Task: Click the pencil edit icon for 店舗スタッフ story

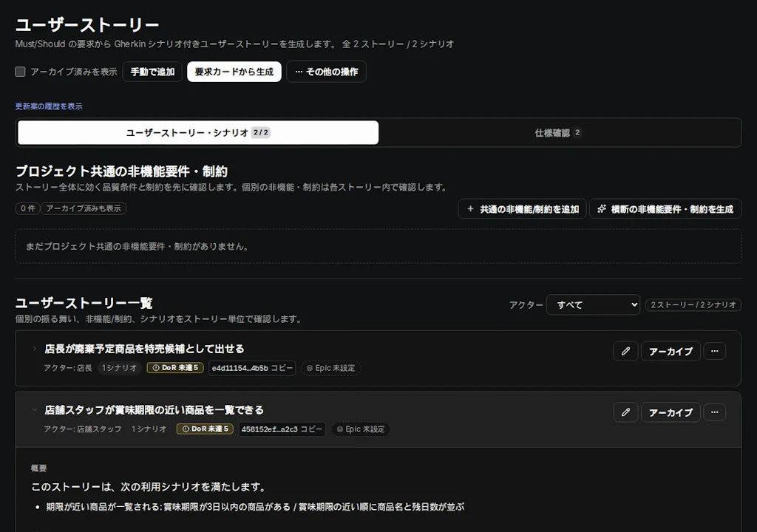Action: pyautogui.click(x=625, y=412)
